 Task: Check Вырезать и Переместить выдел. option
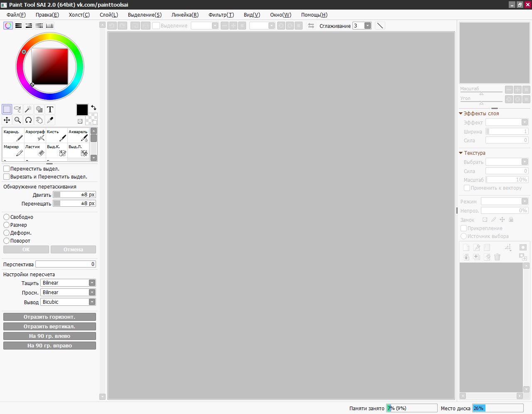coord(7,177)
